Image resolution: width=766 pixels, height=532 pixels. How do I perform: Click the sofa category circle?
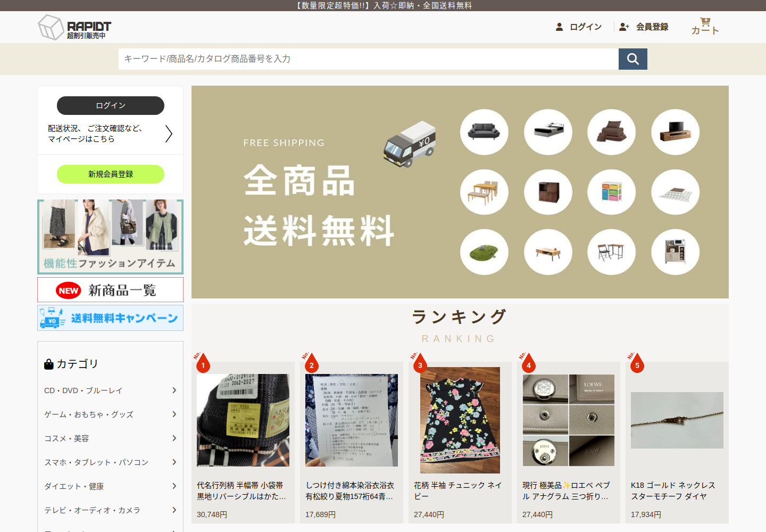tap(484, 132)
